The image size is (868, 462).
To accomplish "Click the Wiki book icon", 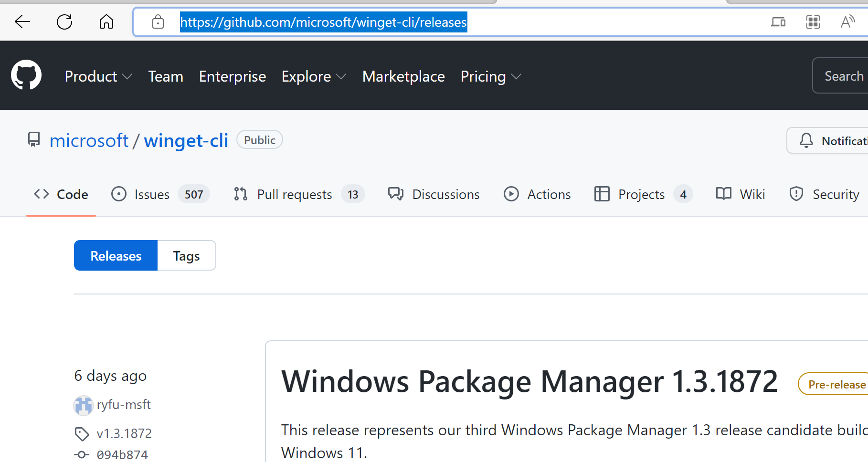I will 723,194.
